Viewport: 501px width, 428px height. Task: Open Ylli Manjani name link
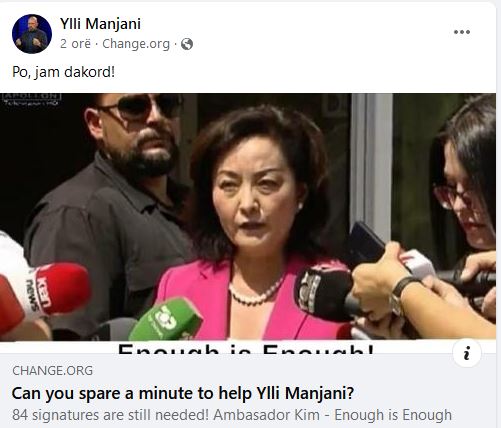click(100, 24)
